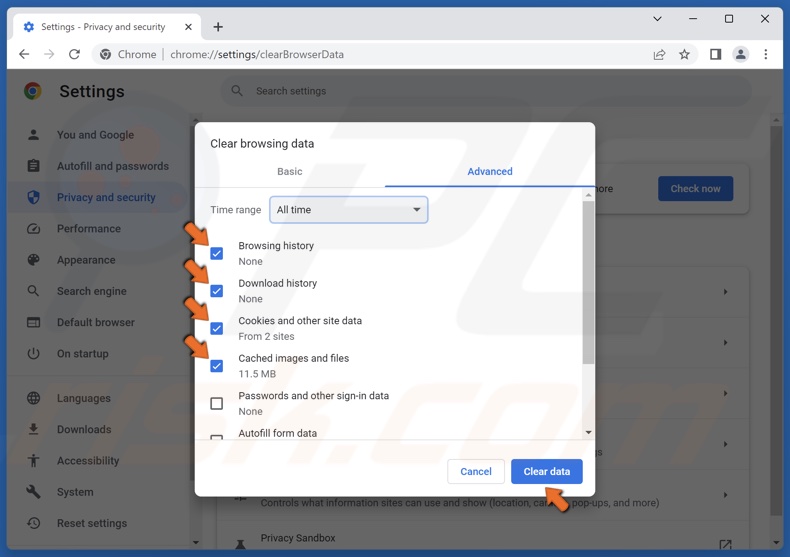Expand the third privacy row chevron
Image resolution: width=790 pixels, height=557 pixels.
726,393
